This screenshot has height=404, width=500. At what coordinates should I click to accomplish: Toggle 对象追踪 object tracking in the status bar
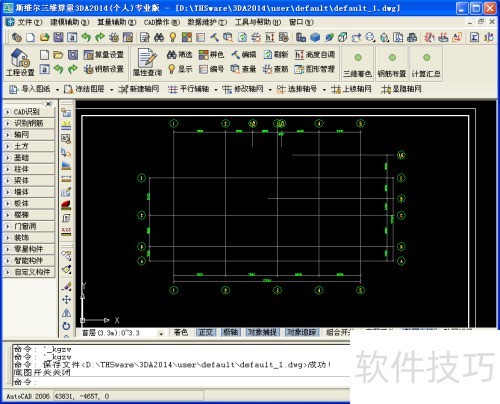[301, 332]
